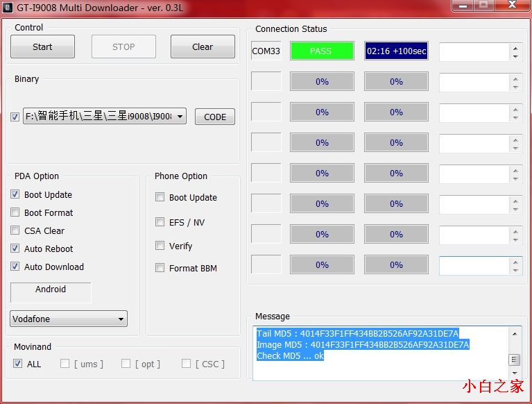
Task: Click fourth row's second 0% progress bar
Action: 396,142
